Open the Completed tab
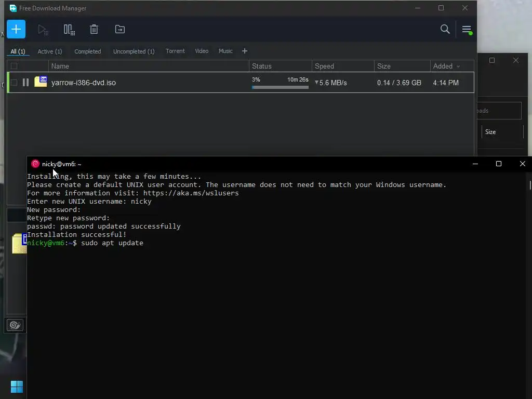Viewport: 532px width, 399px height. tap(87, 51)
